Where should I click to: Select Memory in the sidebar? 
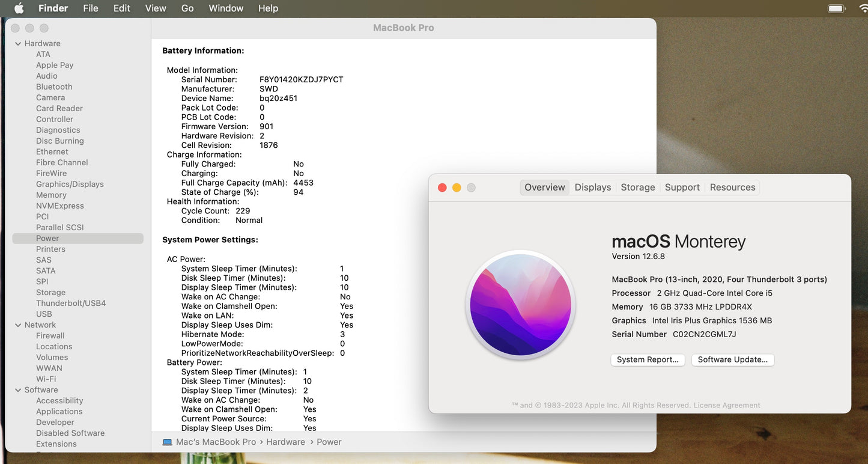(x=51, y=195)
